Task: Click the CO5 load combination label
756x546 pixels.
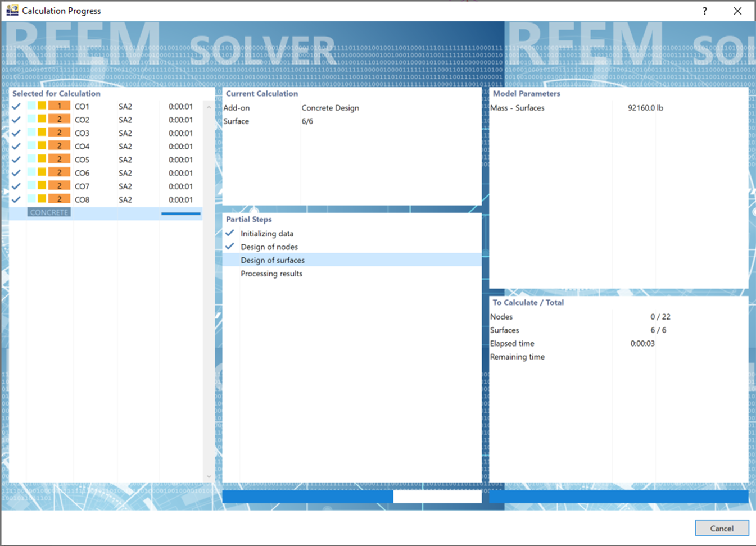Action: [82, 160]
